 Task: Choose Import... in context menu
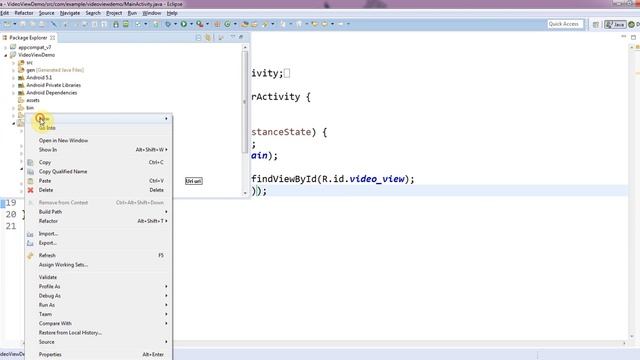[x=98, y=234]
